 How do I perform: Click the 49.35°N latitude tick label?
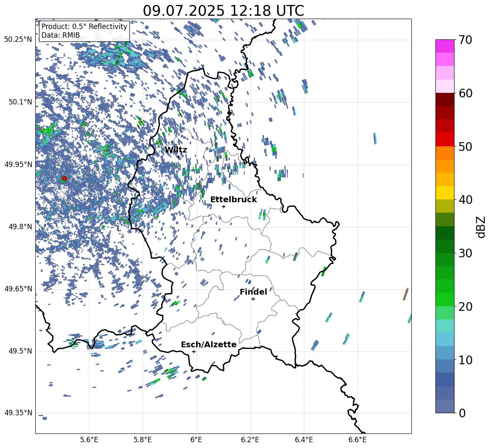pyautogui.click(x=18, y=413)
